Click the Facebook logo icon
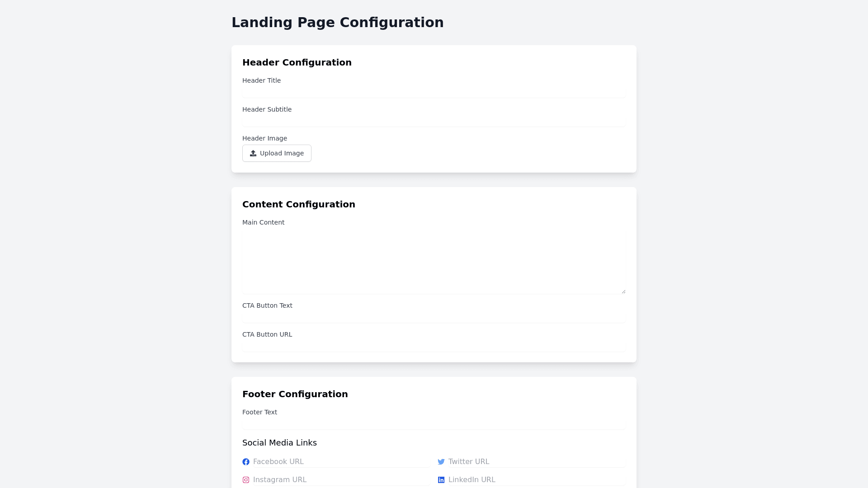868x488 pixels. (246, 462)
